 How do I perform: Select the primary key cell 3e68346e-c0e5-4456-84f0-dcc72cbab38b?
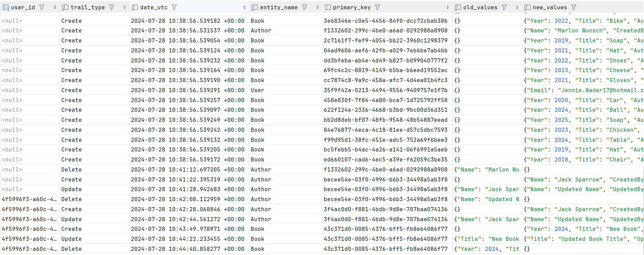(387, 21)
